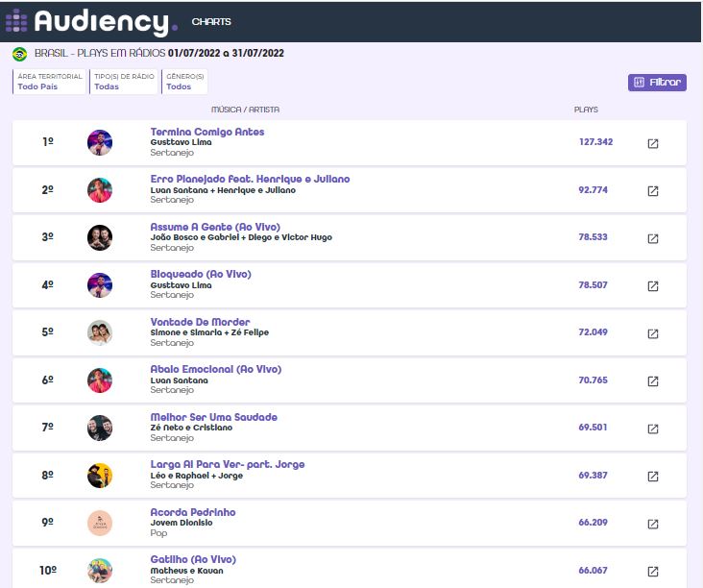
Task: Click artist João Bosco e Gabriel + Diego e Victor Hugo
Action: tap(241, 237)
